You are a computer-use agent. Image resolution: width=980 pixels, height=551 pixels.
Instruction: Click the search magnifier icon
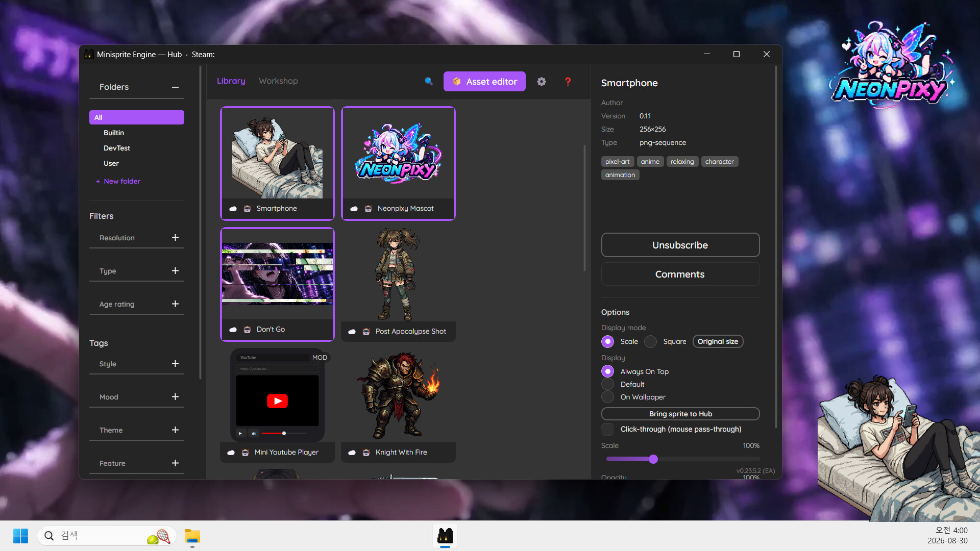coord(429,81)
